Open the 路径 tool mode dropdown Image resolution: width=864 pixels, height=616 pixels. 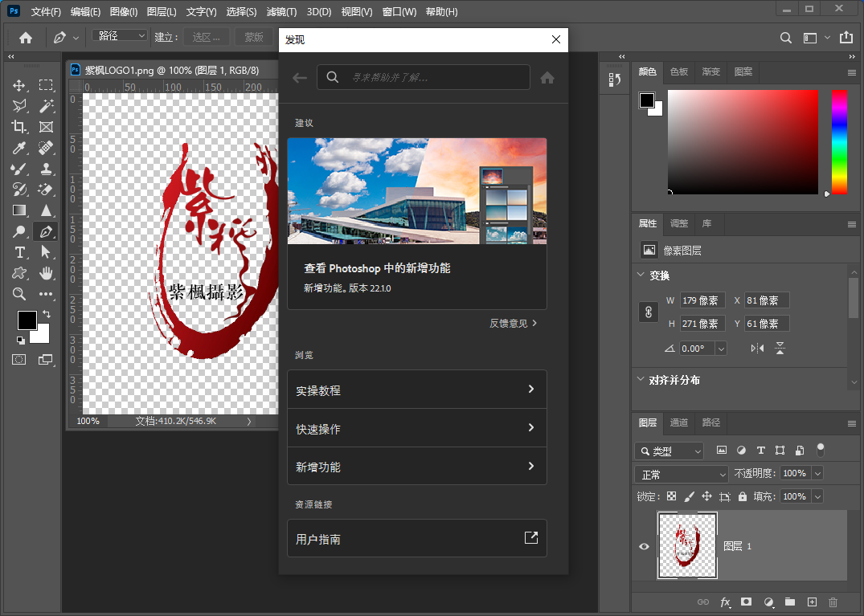(x=120, y=36)
